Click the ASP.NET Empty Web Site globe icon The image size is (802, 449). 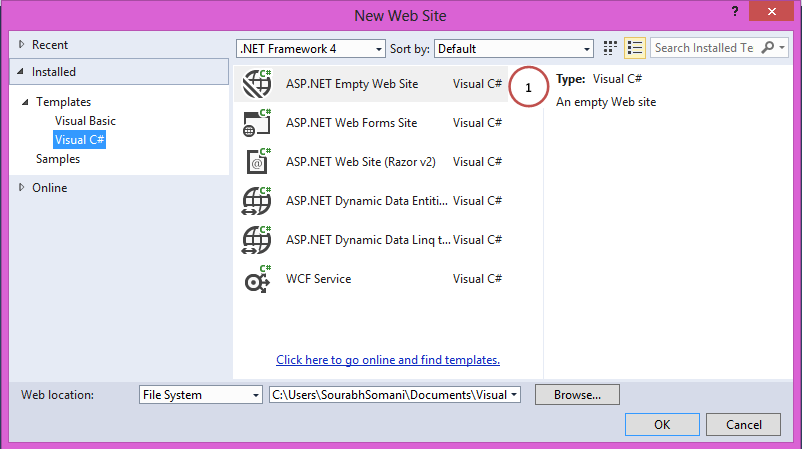[257, 83]
